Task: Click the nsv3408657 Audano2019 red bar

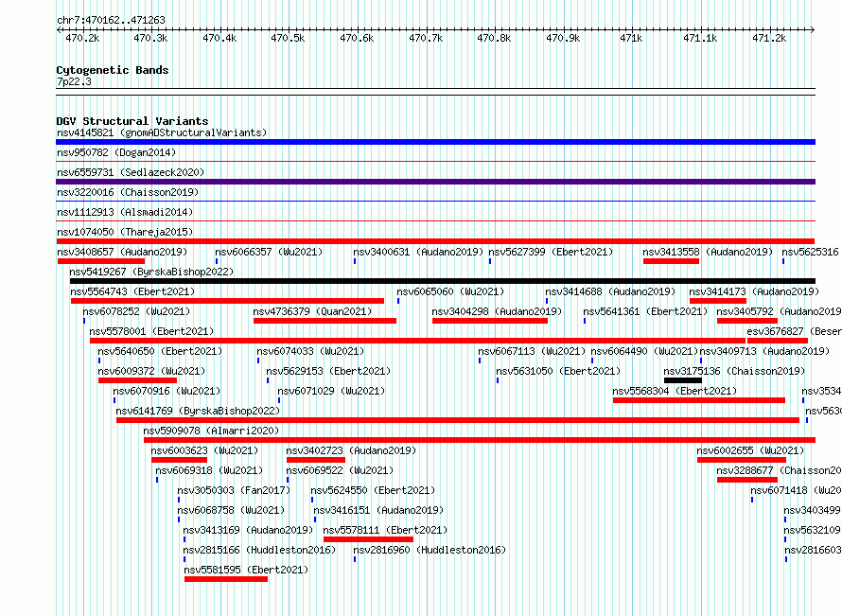Action: point(101,261)
